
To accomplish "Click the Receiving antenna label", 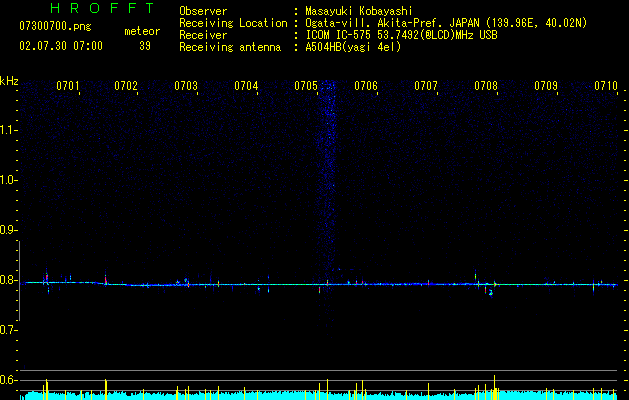I will (x=230, y=47).
